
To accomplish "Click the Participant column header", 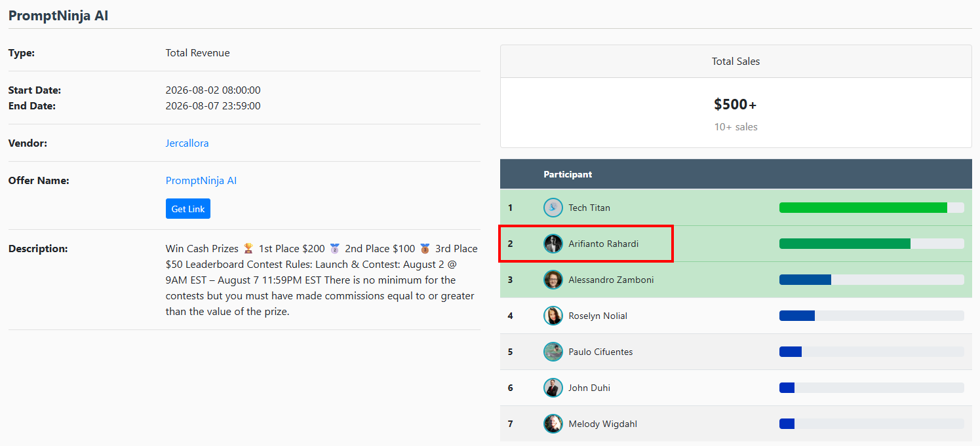I will 568,174.
